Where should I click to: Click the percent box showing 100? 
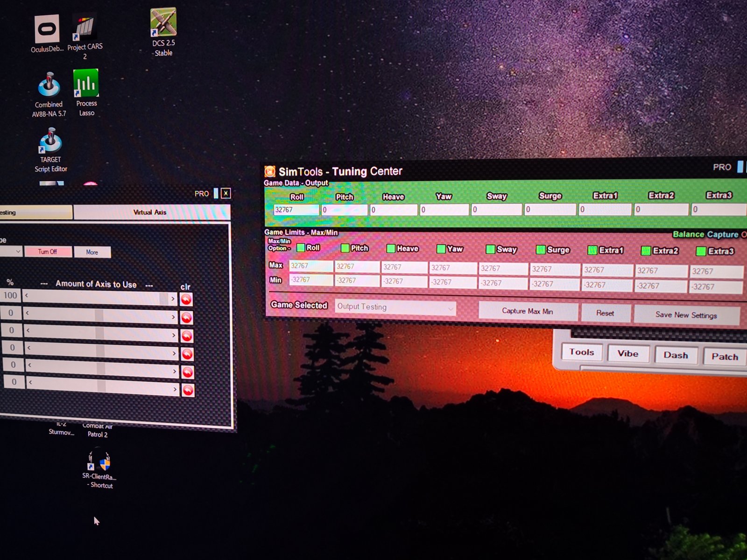[11, 295]
